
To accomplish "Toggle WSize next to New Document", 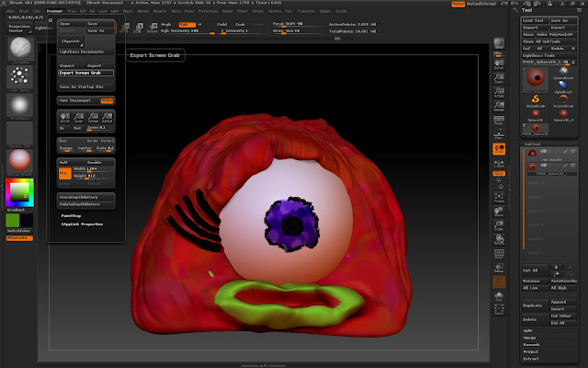I will pyautogui.click(x=107, y=100).
